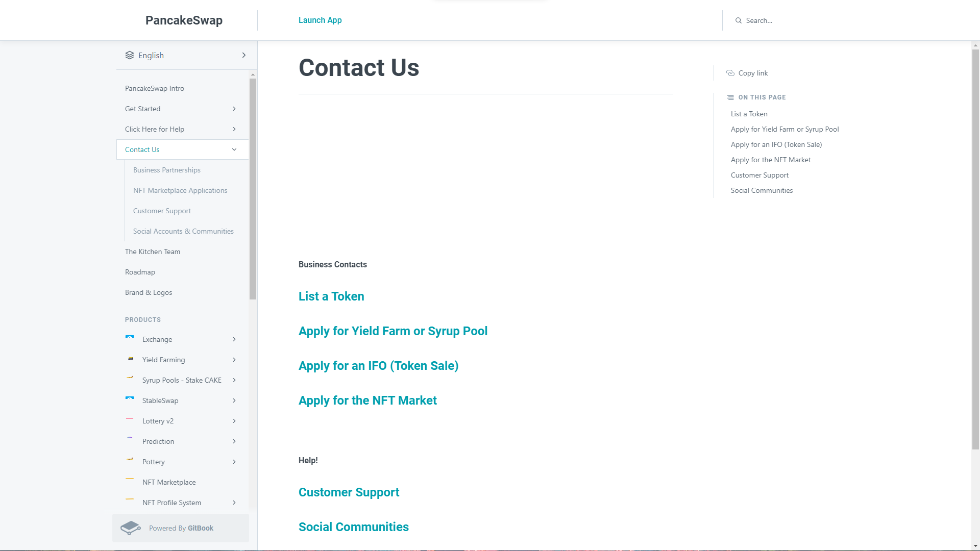Open Business Partnerships sidebar page
Screen dimensions: 980x551
click(166, 170)
